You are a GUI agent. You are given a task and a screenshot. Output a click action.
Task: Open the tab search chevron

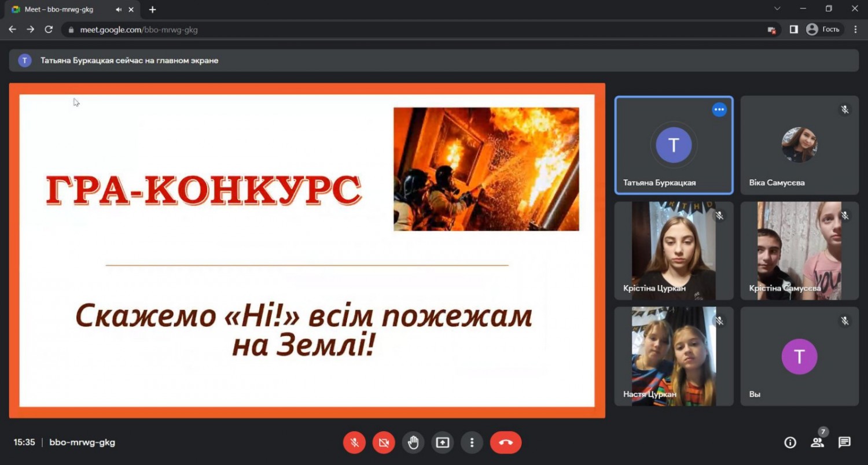tap(777, 9)
